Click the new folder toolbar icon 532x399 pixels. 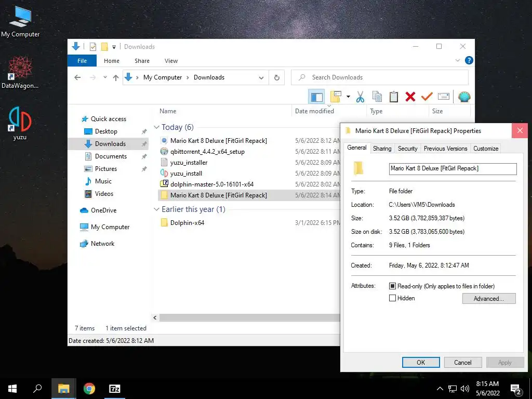click(336, 97)
